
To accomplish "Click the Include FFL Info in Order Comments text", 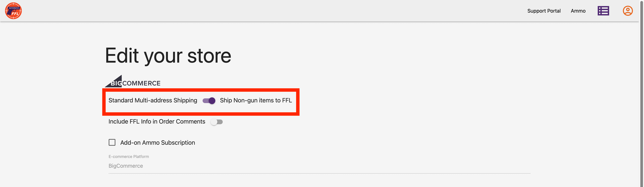I will click(x=157, y=122).
